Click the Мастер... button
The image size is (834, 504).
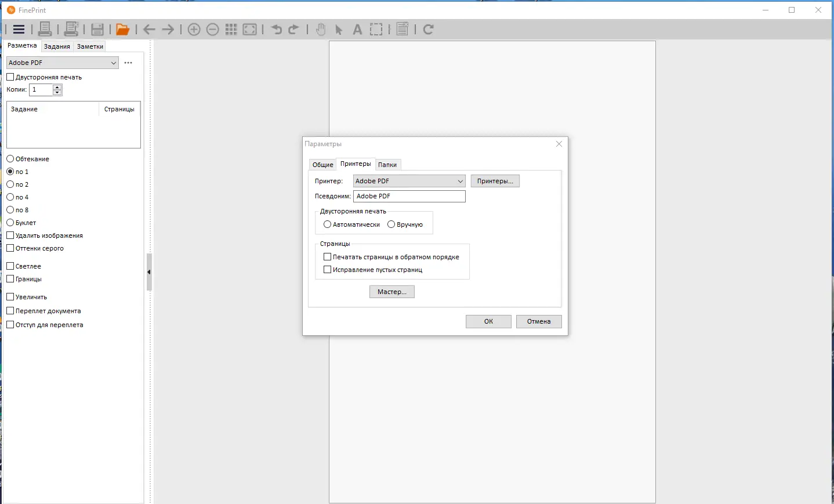click(392, 292)
